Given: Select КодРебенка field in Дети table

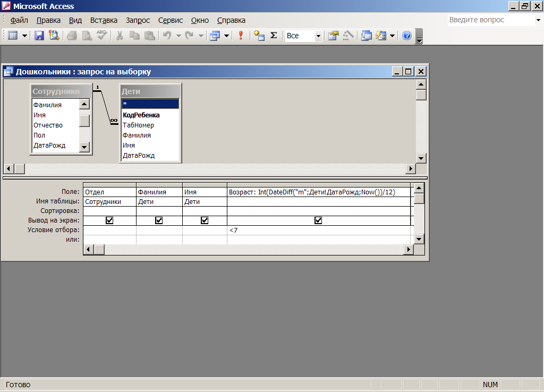Looking at the screenshot, I should point(150,115).
